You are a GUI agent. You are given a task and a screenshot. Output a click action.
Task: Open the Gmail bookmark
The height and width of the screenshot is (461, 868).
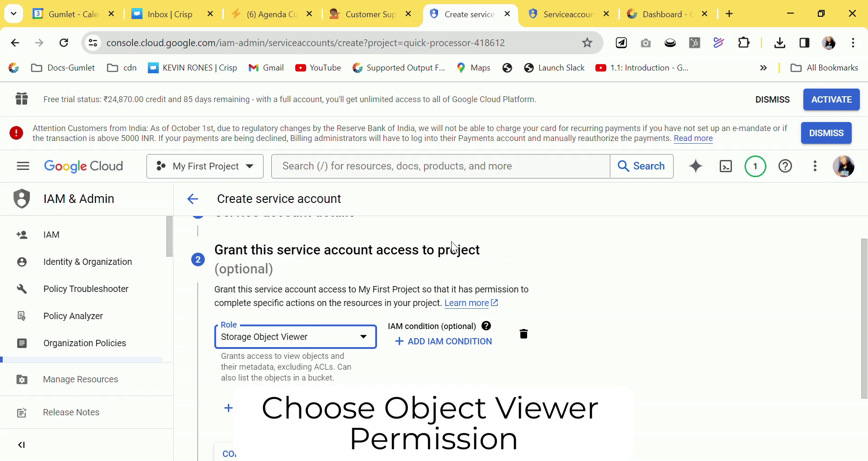coord(266,68)
